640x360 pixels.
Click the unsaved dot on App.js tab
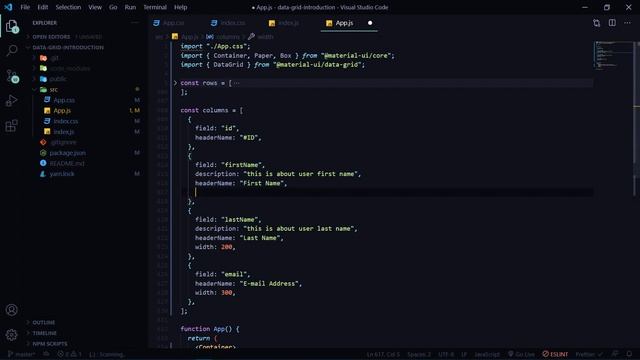click(370, 23)
